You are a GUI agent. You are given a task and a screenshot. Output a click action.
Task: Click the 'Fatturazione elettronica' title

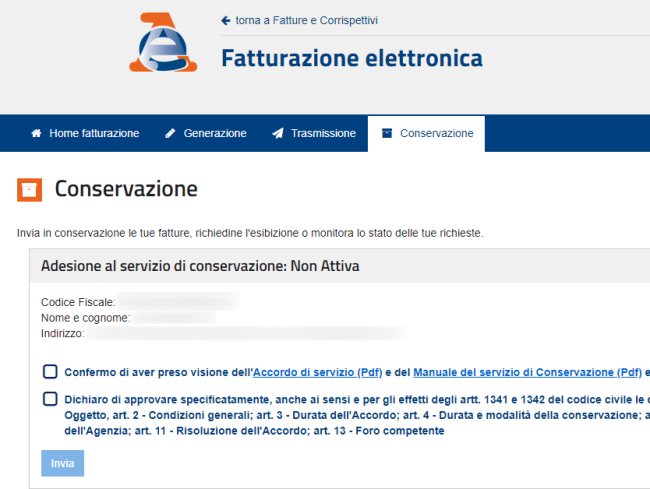[x=351, y=58]
